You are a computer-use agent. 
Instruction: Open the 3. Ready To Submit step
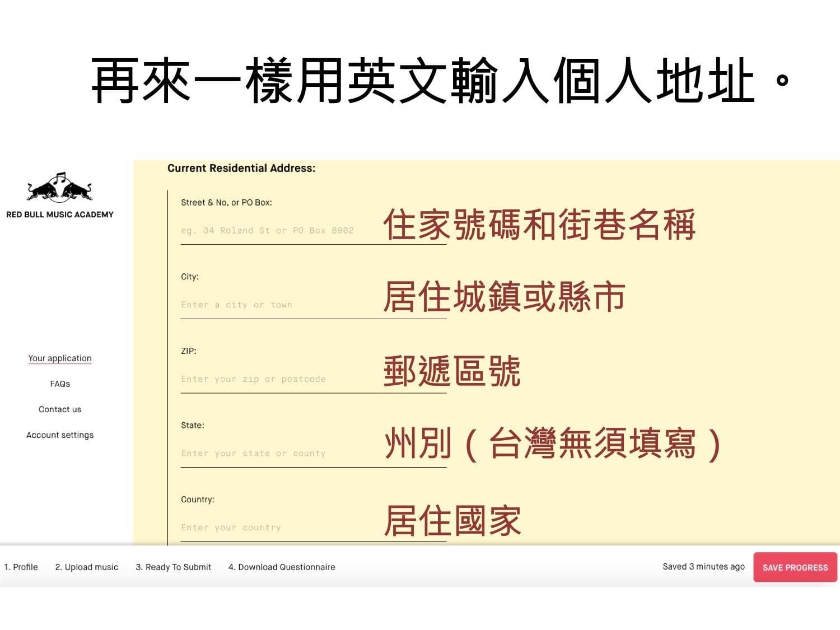pyautogui.click(x=174, y=567)
